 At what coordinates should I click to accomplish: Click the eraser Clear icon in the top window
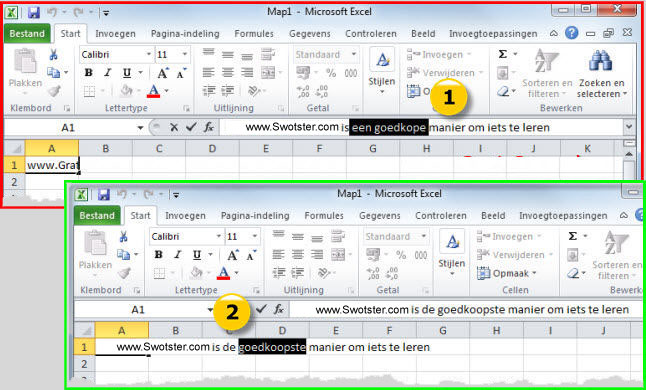click(503, 91)
